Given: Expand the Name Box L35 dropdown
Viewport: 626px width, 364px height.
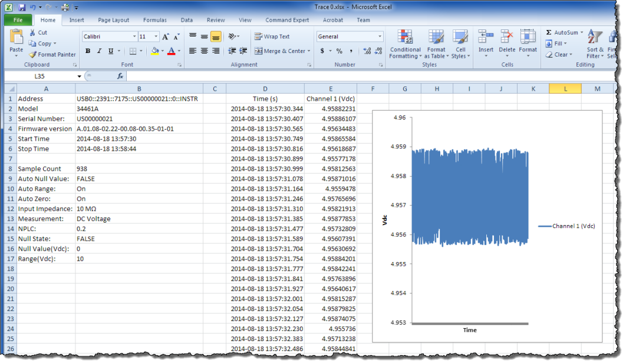Looking at the screenshot, I should (79, 76).
